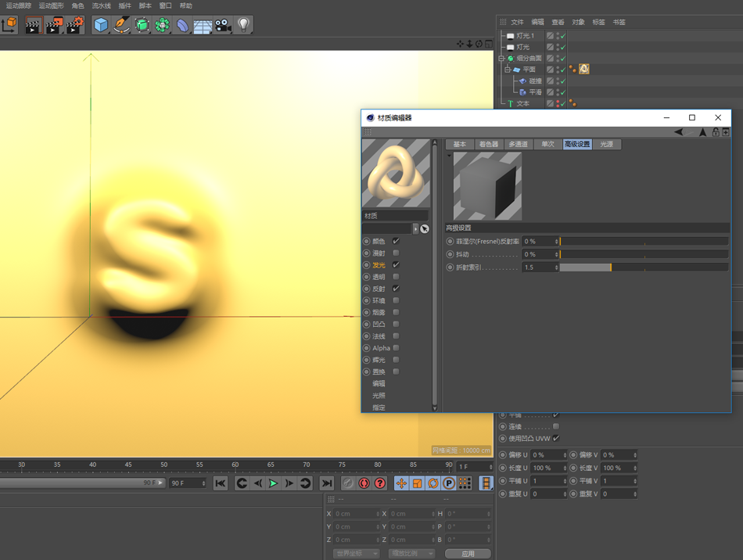This screenshot has height=560, width=743.
Task: Play animation forward with green arrow
Action: tap(274, 483)
